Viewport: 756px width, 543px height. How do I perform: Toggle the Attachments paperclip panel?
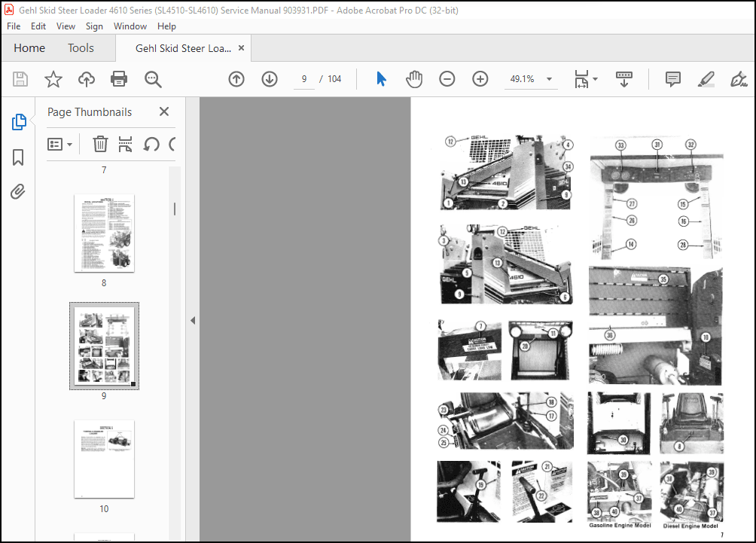[18, 191]
